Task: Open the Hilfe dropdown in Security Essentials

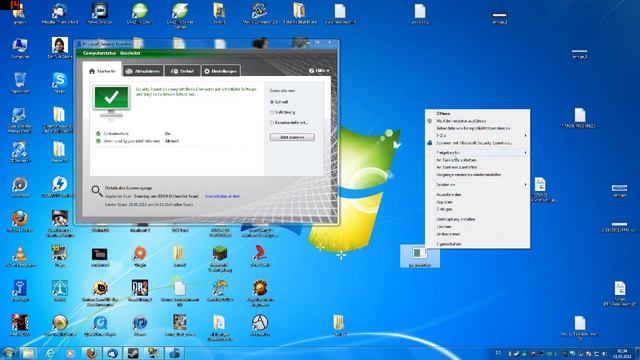Action: click(x=319, y=71)
